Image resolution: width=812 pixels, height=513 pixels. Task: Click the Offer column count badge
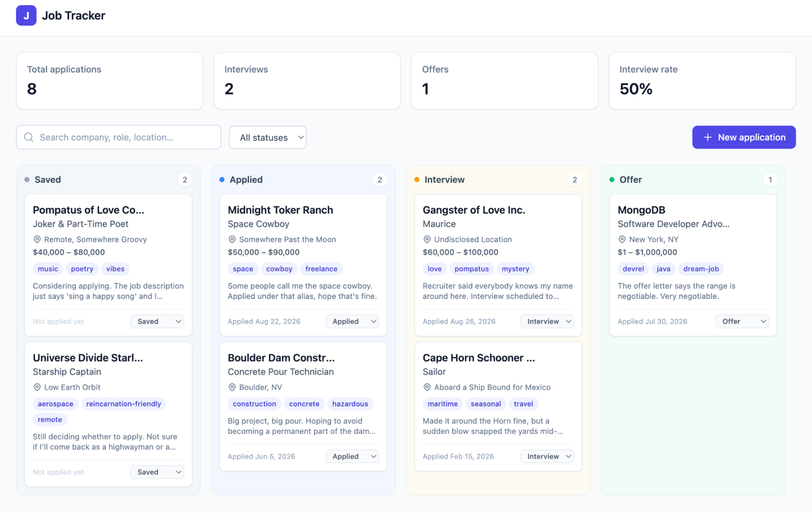tap(770, 180)
